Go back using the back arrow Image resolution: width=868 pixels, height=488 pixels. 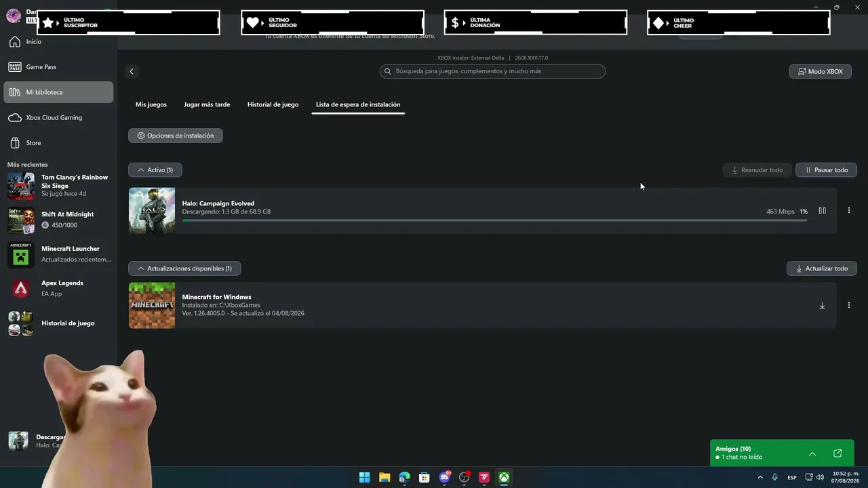tap(132, 71)
